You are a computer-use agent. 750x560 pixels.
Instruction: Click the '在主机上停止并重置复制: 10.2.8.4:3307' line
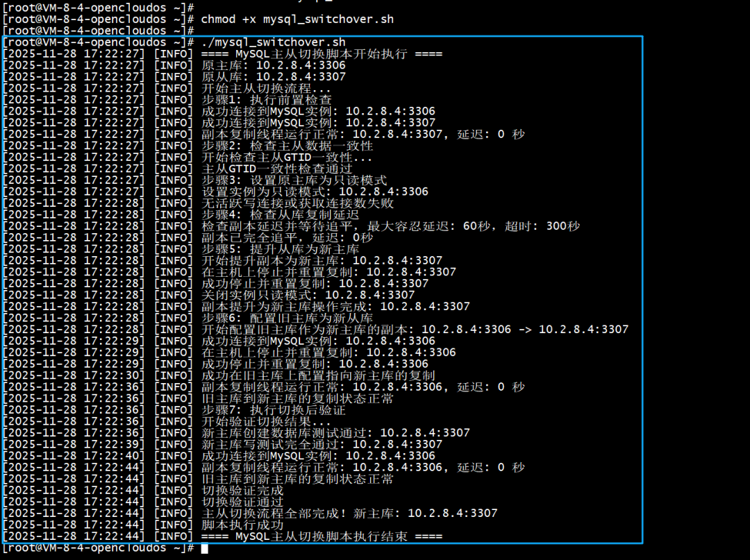click(229, 272)
